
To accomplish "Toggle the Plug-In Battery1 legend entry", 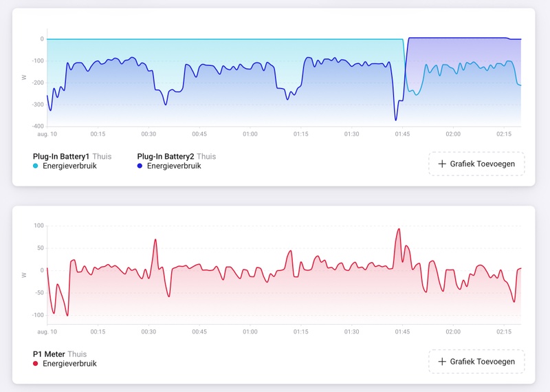I will click(72, 161).
